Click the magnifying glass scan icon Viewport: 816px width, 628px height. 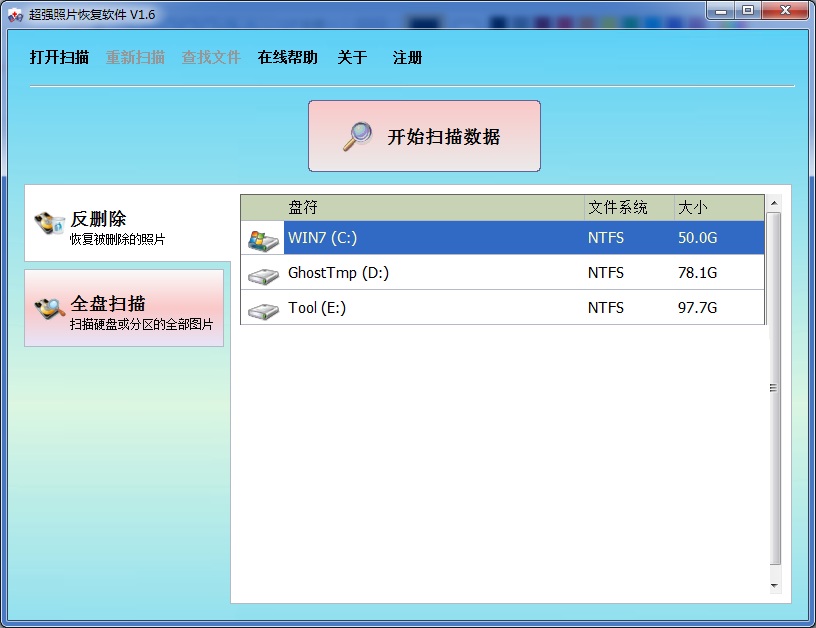357,137
